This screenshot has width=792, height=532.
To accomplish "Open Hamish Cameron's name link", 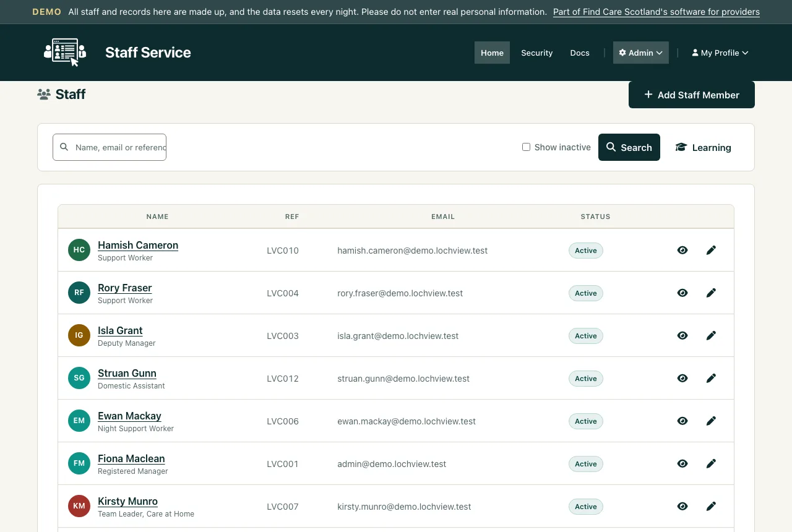I will 138,245.
